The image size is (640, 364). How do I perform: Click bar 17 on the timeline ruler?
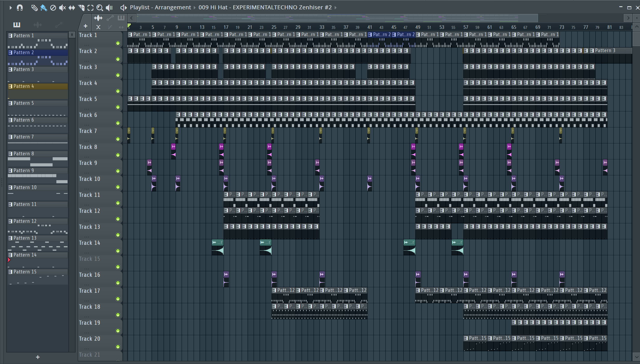[226, 27]
